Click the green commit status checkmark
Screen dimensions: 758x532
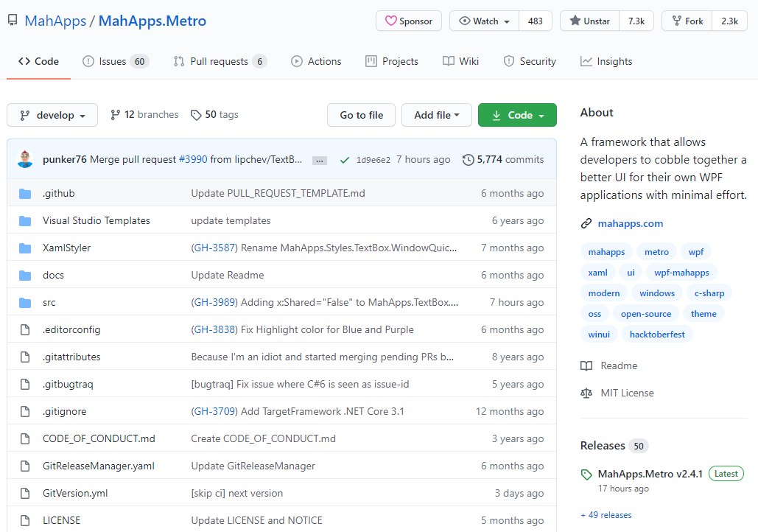pos(344,160)
